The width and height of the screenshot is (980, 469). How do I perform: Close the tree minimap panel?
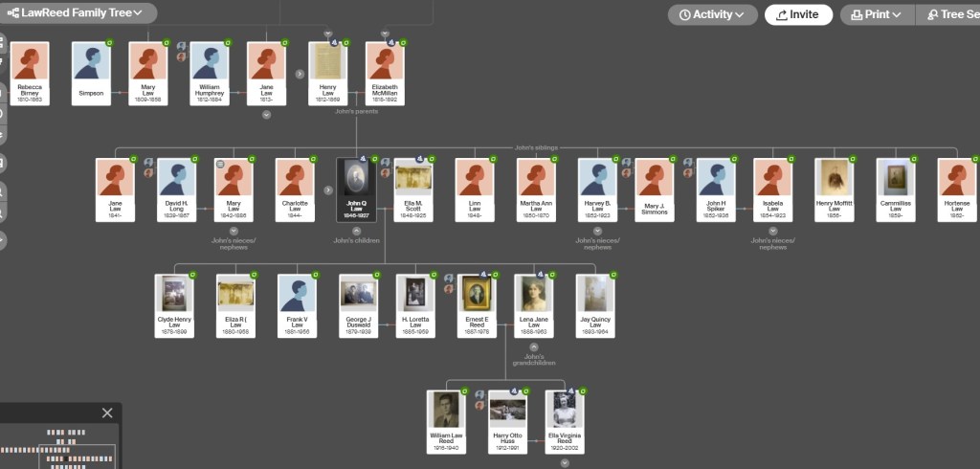click(x=107, y=413)
